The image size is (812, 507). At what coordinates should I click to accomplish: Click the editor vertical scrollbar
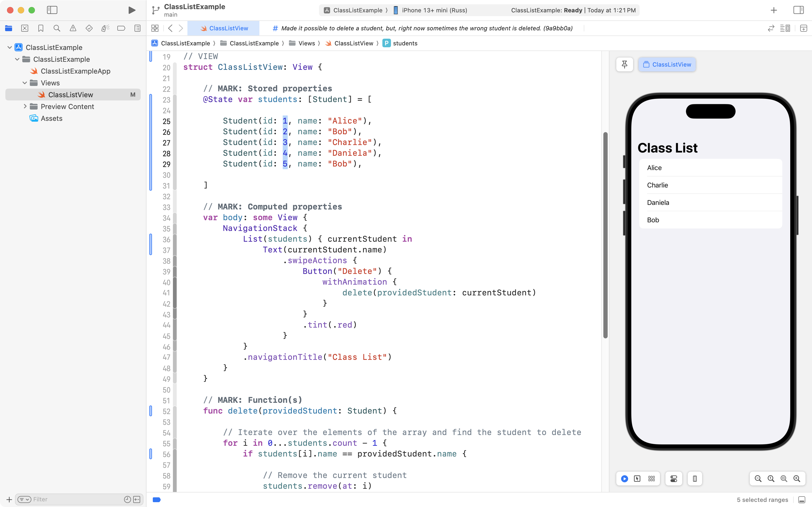pyautogui.click(x=605, y=235)
